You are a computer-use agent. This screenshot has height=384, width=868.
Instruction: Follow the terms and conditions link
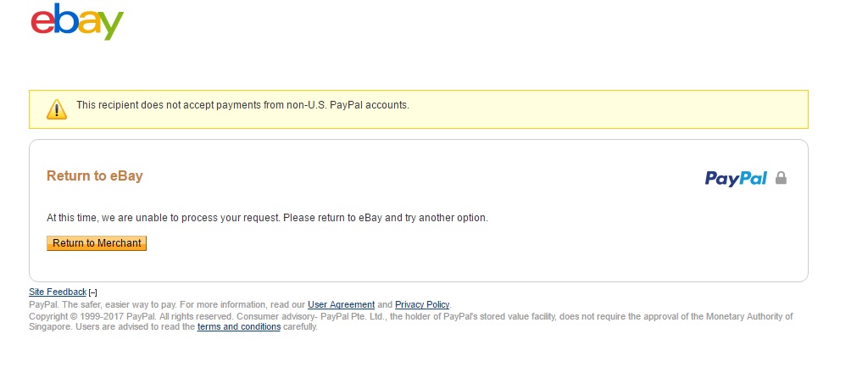tap(238, 327)
